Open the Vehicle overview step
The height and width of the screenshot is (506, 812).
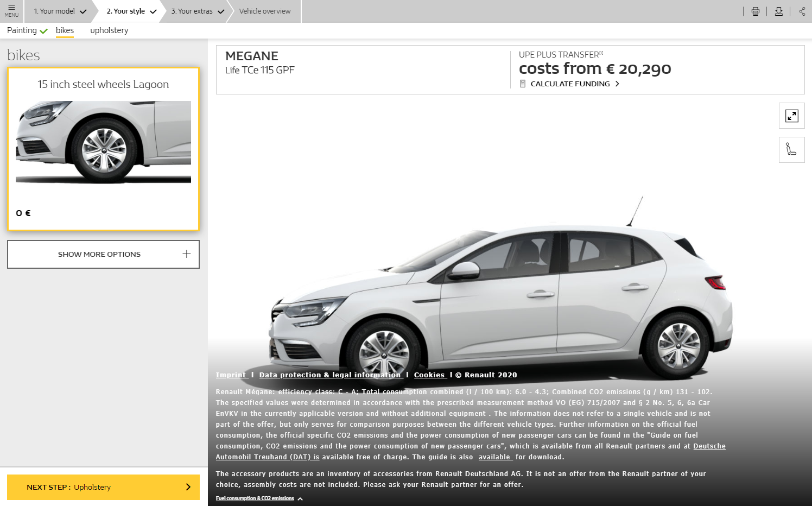[x=265, y=11]
